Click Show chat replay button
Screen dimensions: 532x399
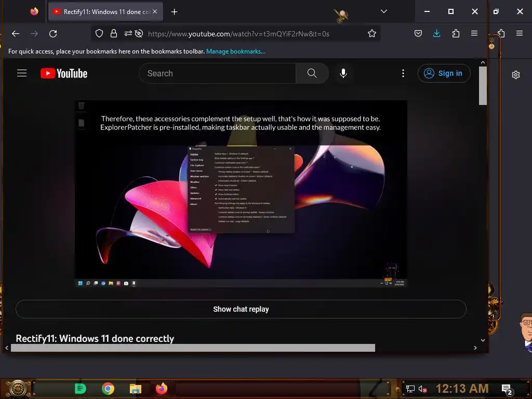click(241, 309)
